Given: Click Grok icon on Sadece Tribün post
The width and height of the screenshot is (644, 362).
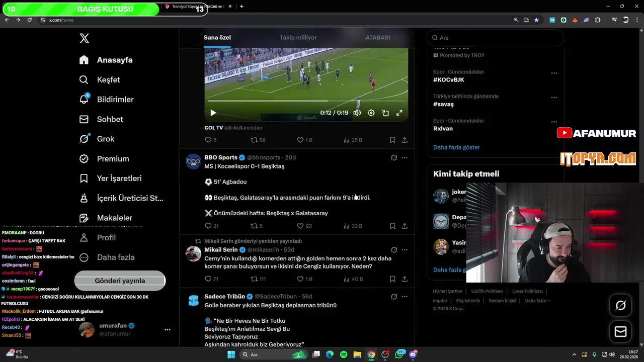Looking at the screenshot, I should click(x=394, y=297).
